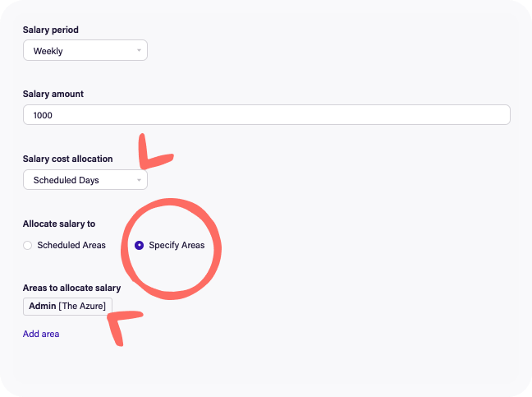
Task: Click the Specify Areas option text
Action: tap(177, 245)
